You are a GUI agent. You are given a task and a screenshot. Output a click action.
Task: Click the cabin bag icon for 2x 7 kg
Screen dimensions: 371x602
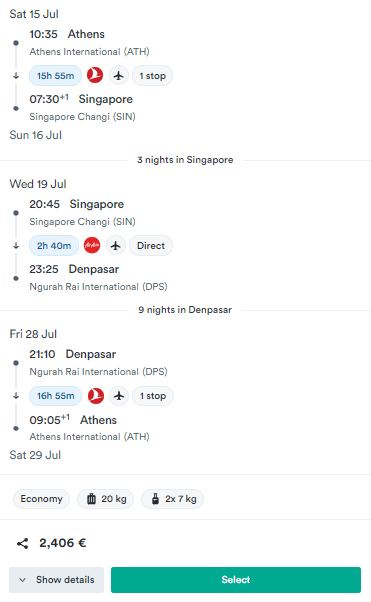(155, 499)
